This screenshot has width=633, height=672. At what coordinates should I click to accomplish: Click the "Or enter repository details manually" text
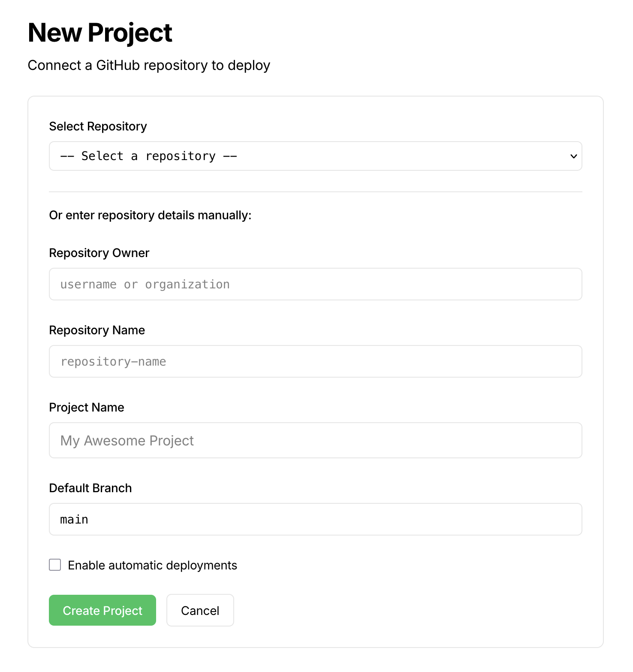click(x=150, y=215)
